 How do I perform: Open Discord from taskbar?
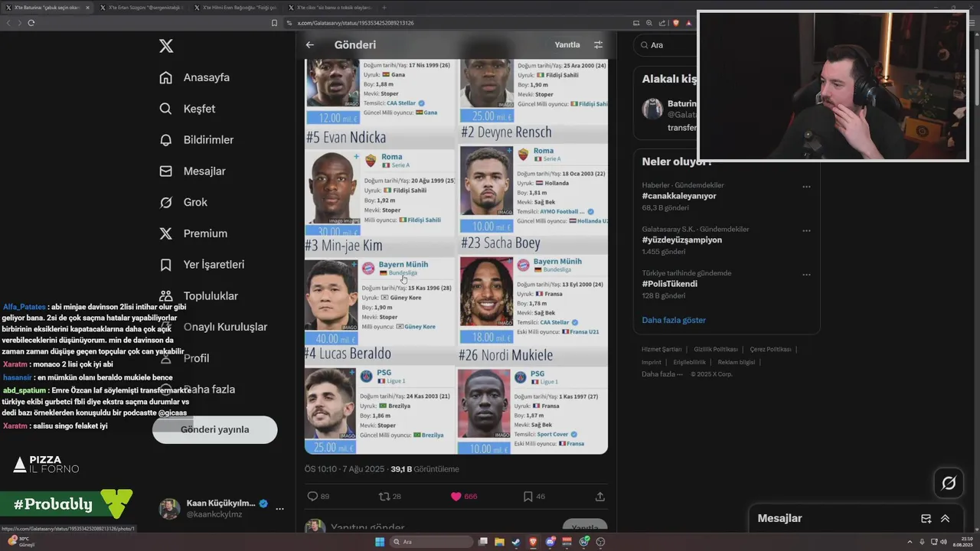[x=550, y=542]
